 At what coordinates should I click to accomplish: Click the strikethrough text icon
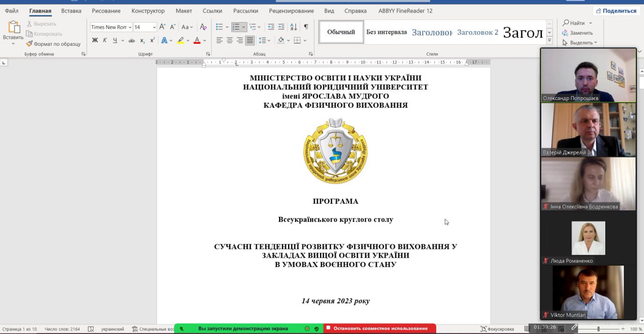coord(131,41)
